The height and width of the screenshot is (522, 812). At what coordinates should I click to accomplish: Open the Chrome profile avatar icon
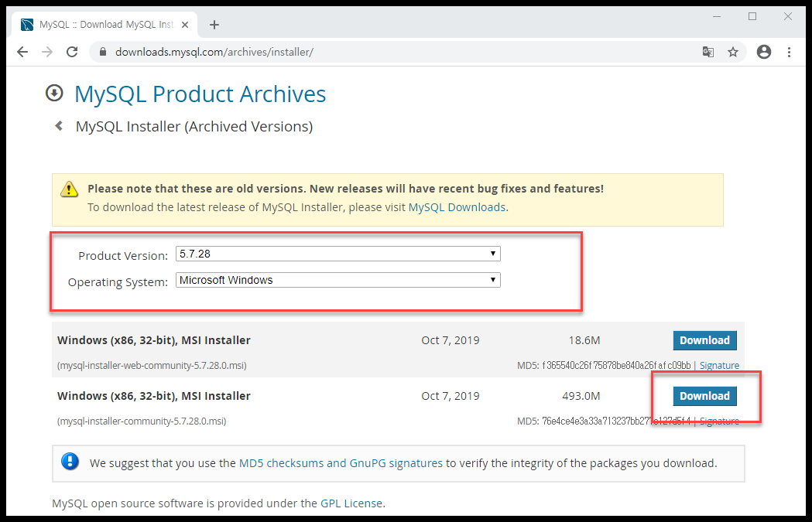click(764, 52)
